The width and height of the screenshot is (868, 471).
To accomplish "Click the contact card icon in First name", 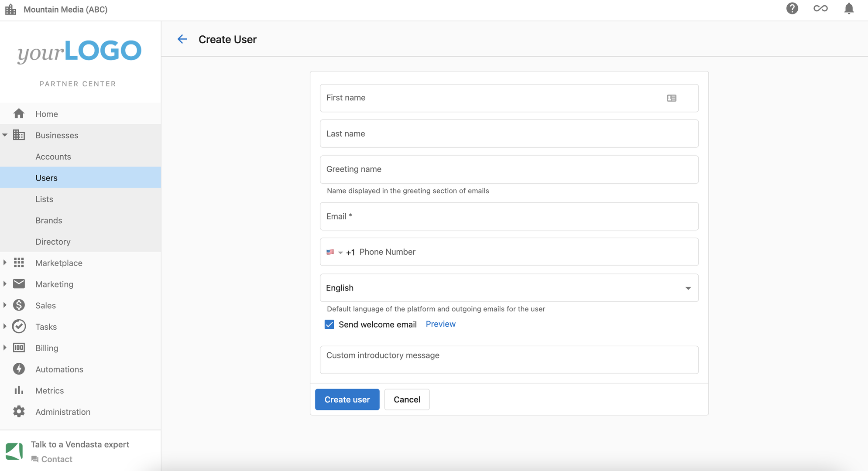I will point(672,98).
